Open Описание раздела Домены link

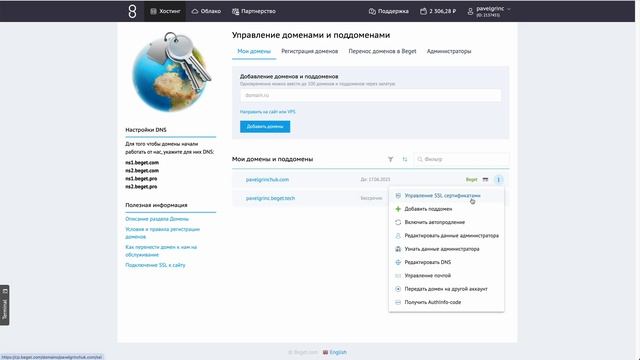coord(157,219)
